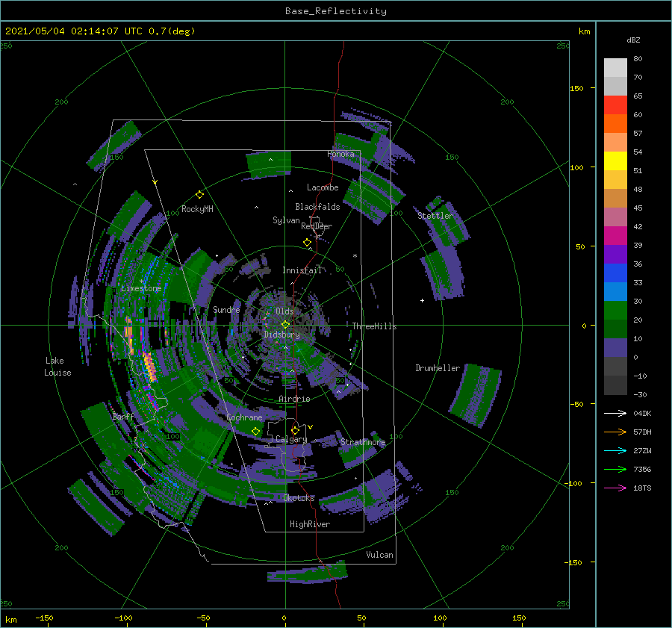Click the Cochrane city label
672x628 pixels.
(x=244, y=417)
